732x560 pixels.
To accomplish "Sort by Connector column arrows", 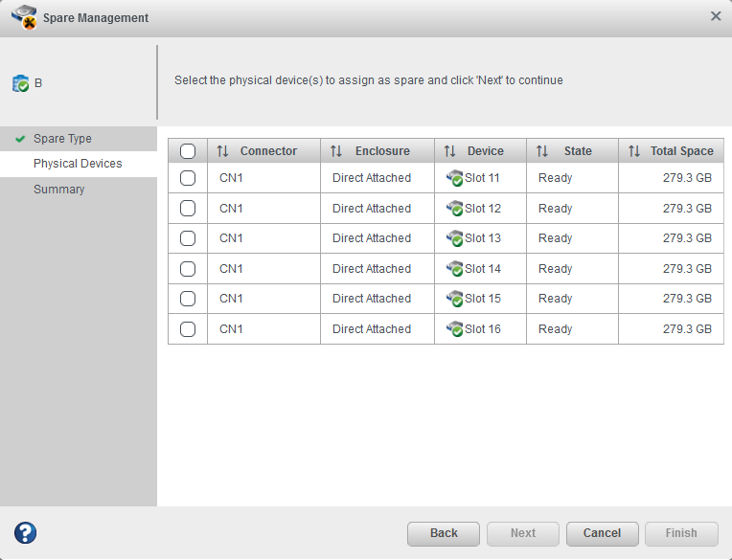I will coord(222,151).
